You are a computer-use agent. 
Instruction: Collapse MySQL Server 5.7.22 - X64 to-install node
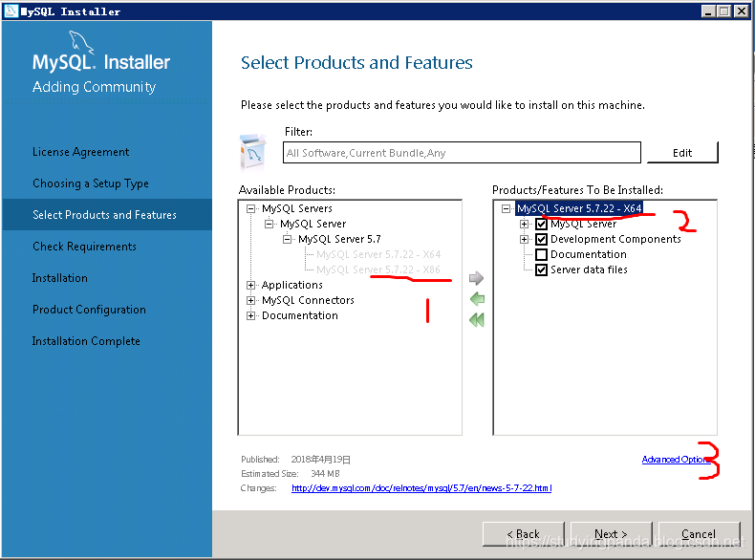coord(506,208)
